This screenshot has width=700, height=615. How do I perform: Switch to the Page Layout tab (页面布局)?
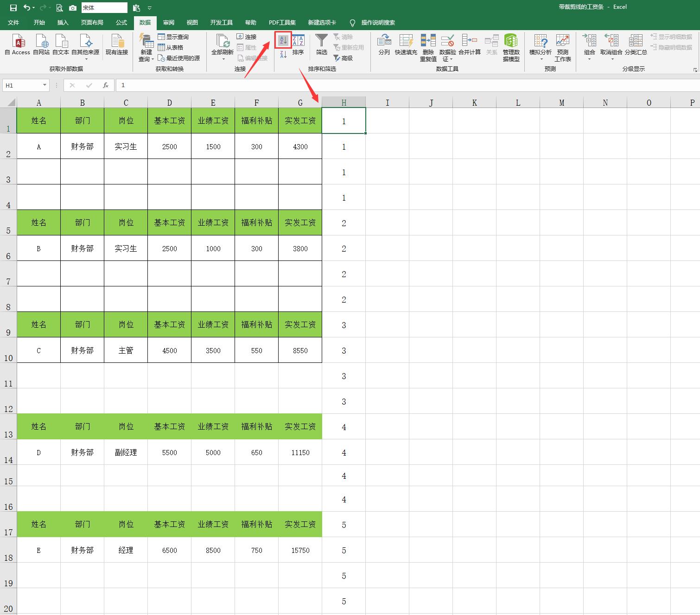92,22
